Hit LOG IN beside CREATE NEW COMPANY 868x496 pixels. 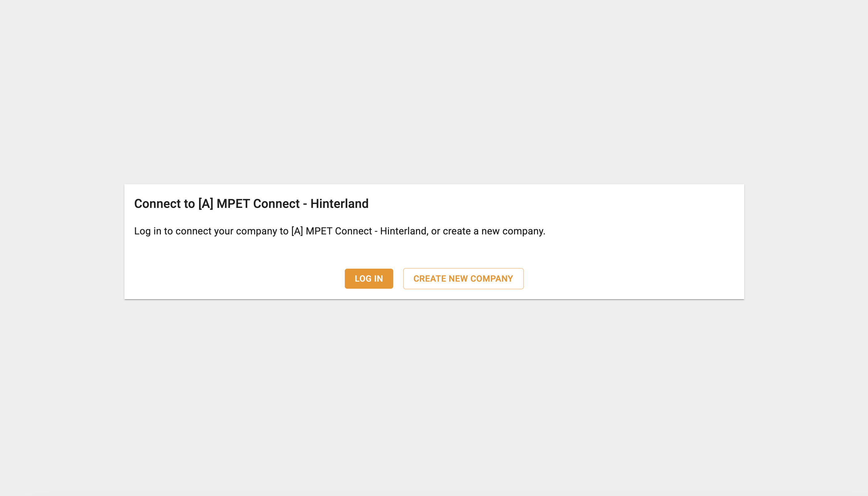coord(369,279)
